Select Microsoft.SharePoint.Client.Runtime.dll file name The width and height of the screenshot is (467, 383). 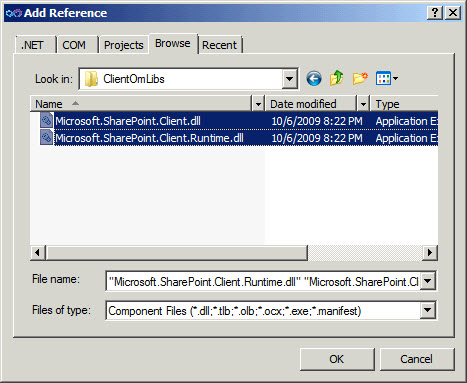149,138
